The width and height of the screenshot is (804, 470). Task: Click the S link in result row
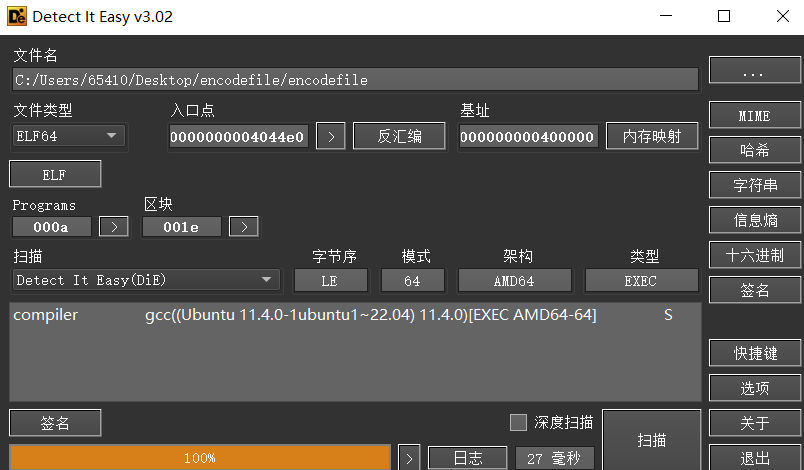tap(668, 315)
